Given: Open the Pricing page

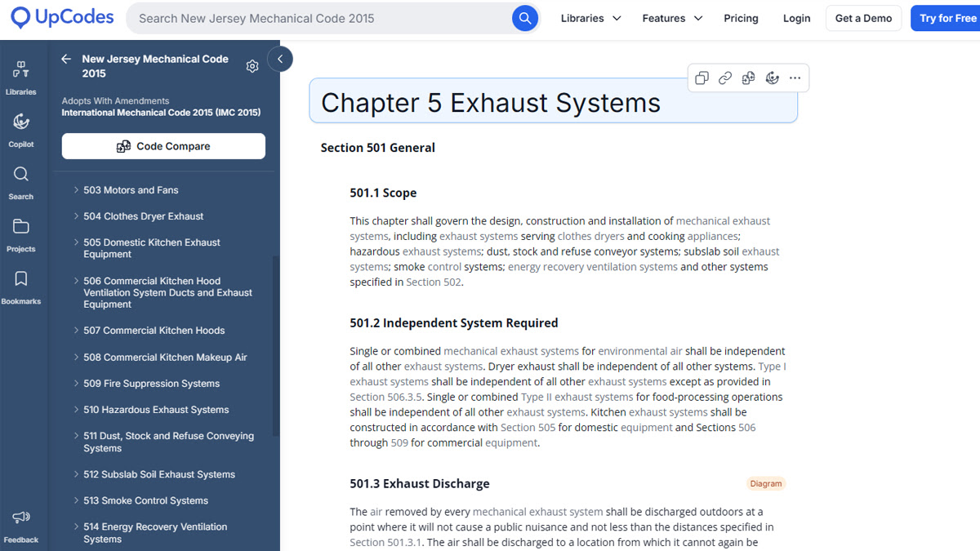Looking at the screenshot, I should pyautogui.click(x=741, y=18).
